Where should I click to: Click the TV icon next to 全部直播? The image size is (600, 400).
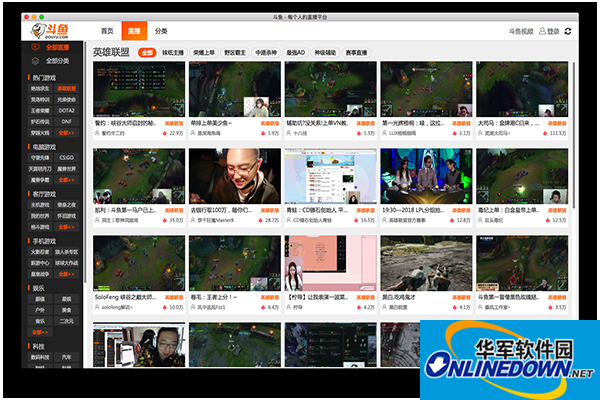(35, 47)
